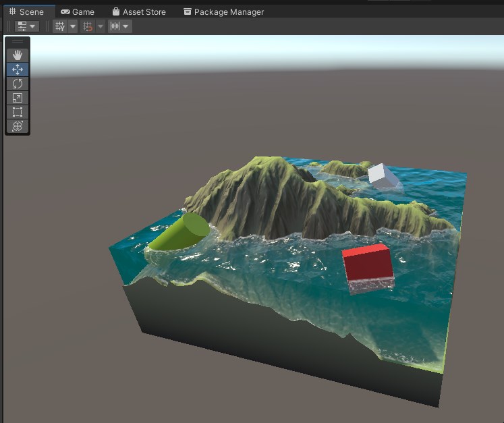This screenshot has width=504, height=423.
Task: Open snap increment settings dropdown
Action: [x=120, y=26]
